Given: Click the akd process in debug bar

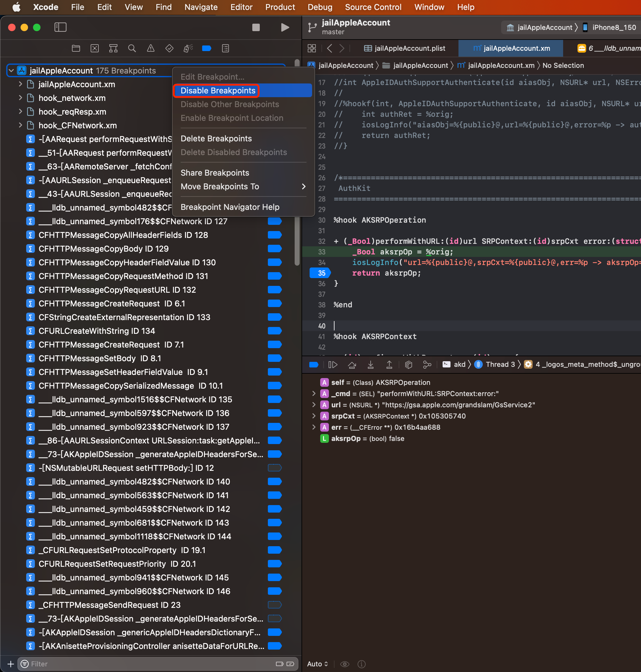Looking at the screenshot, I should 454,365.
